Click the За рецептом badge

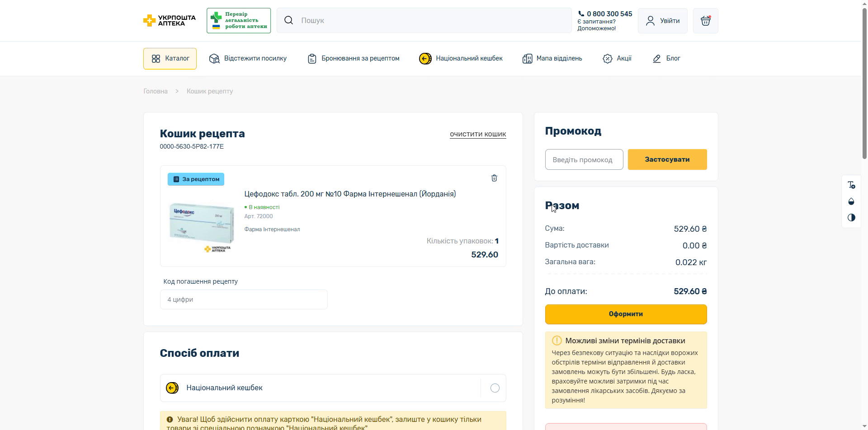tap(196, 179)
